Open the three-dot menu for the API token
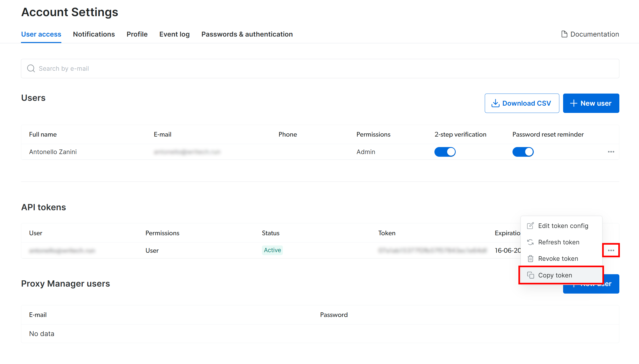639x364 pixels. (x=611, y=250)
